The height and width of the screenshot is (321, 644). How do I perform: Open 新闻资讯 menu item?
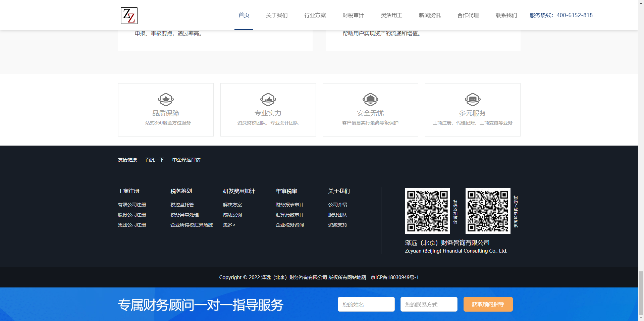coord(430,15)
